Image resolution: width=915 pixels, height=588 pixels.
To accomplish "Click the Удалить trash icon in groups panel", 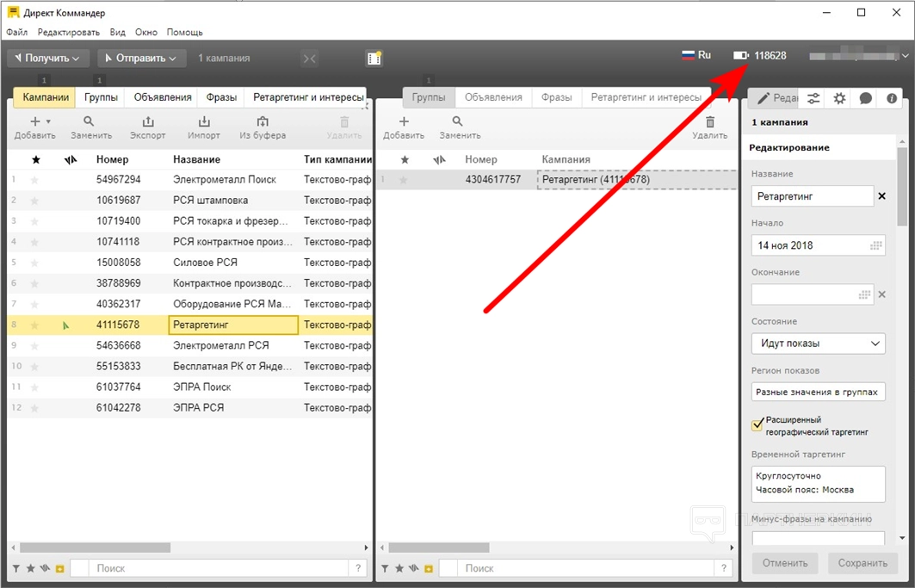I will [x=710, y=121].
